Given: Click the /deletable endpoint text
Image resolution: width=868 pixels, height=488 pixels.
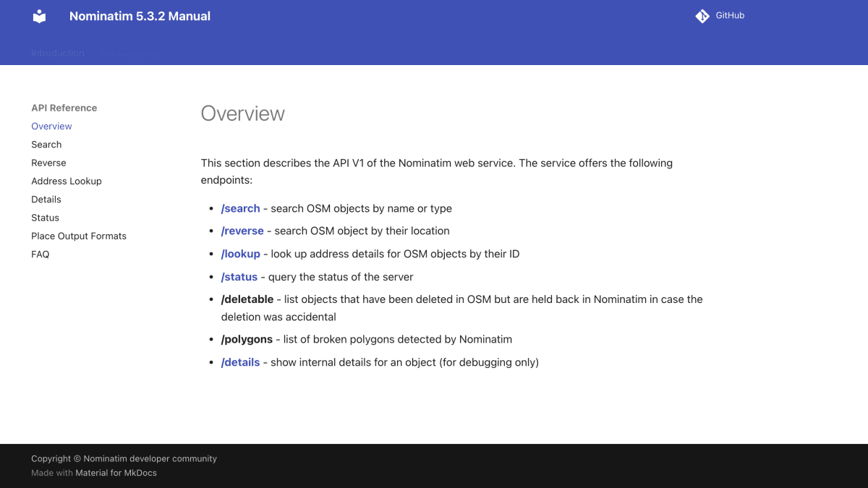Looking at the screenshot, I should click(x=247, y=299).
